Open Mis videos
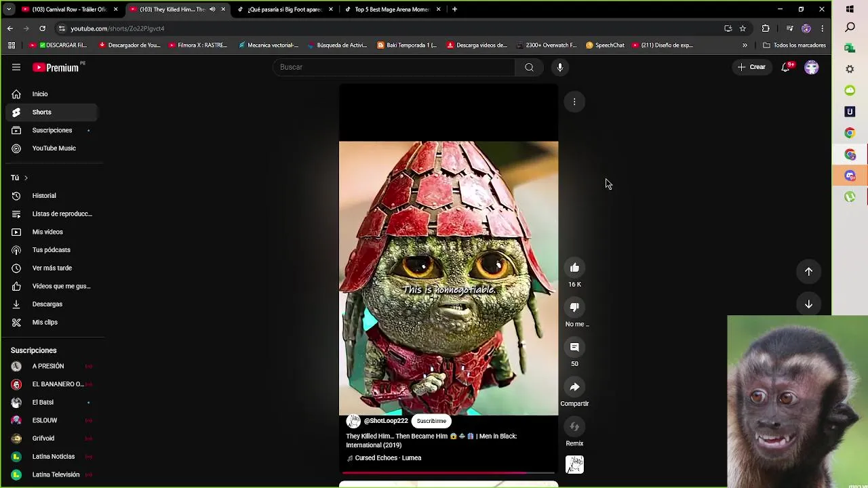Viewport: 868px width, 488px height. coord(52,232)
